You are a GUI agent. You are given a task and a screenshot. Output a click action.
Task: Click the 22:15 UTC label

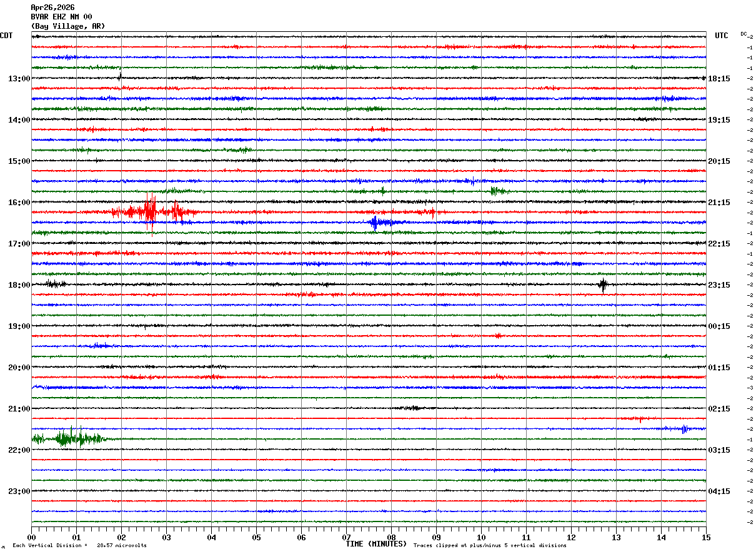click(x=719, y=244)
